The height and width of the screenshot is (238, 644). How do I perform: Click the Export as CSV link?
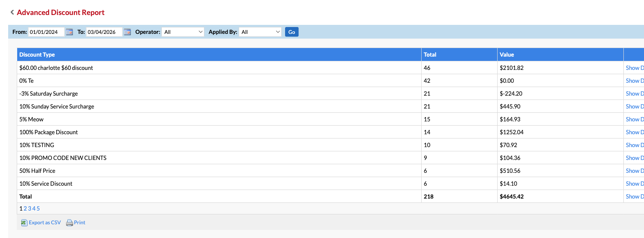point(45,223)
